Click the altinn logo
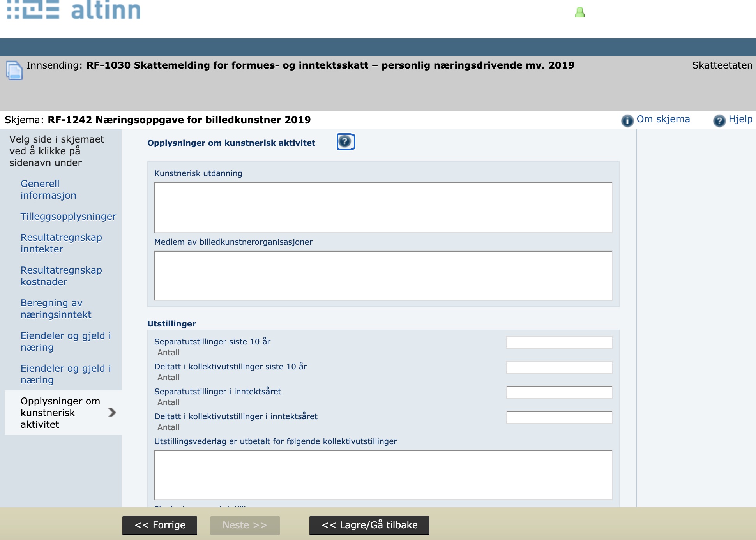 point(74,10)
